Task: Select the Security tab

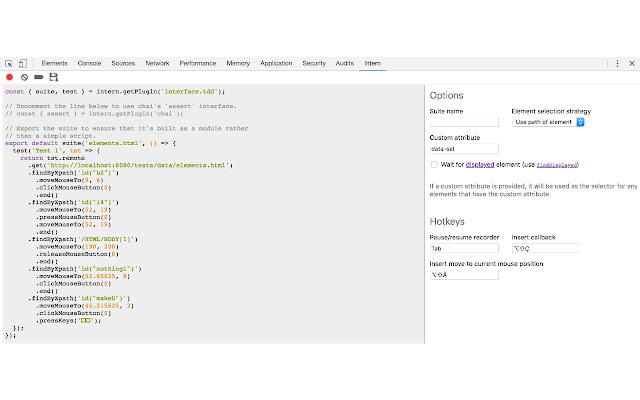Action: 314,63
